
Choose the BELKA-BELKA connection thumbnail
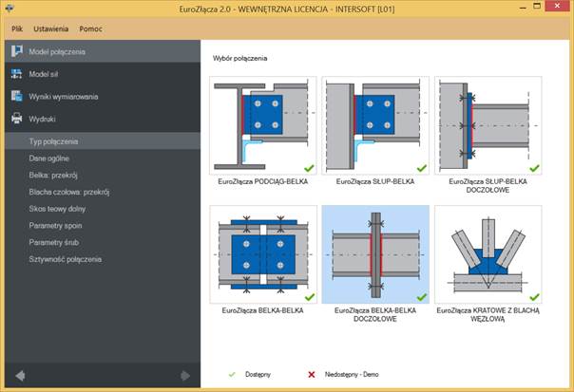pos(263,254)
